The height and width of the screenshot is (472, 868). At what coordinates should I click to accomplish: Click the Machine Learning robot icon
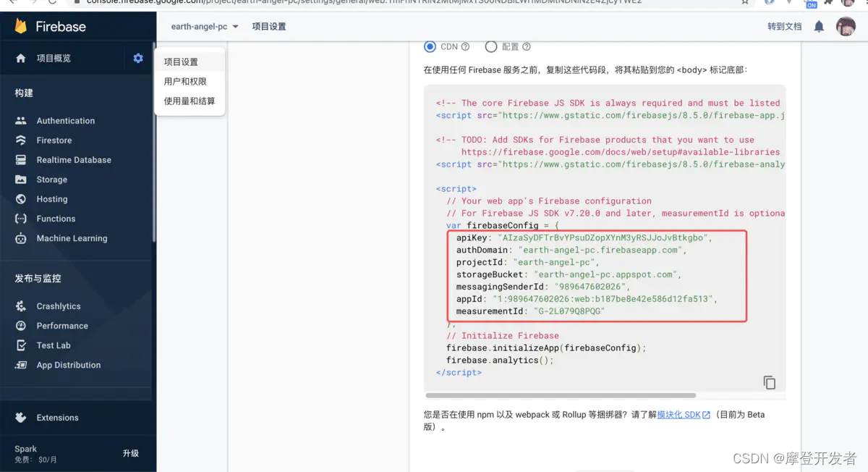(21, 238)
